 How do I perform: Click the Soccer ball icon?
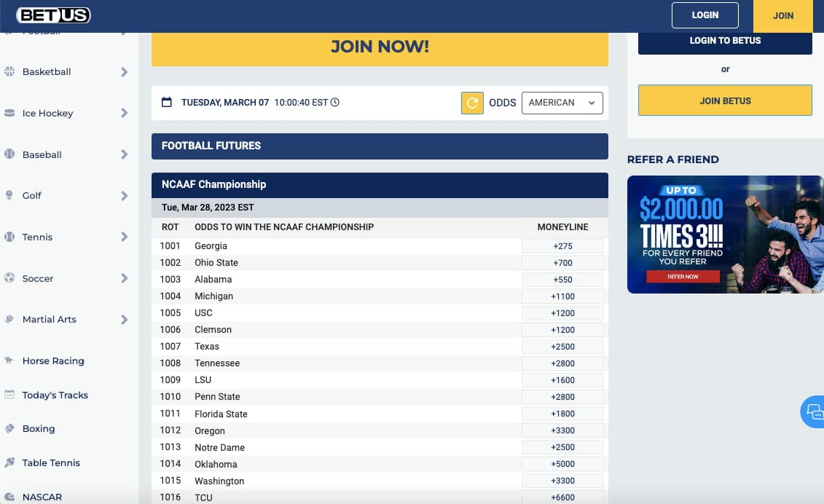click(9, 277)
